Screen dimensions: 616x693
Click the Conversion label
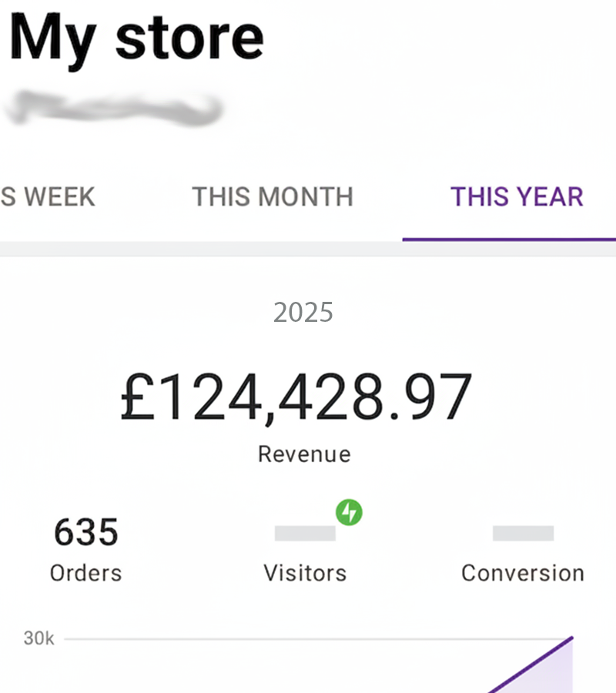point(523,574)
